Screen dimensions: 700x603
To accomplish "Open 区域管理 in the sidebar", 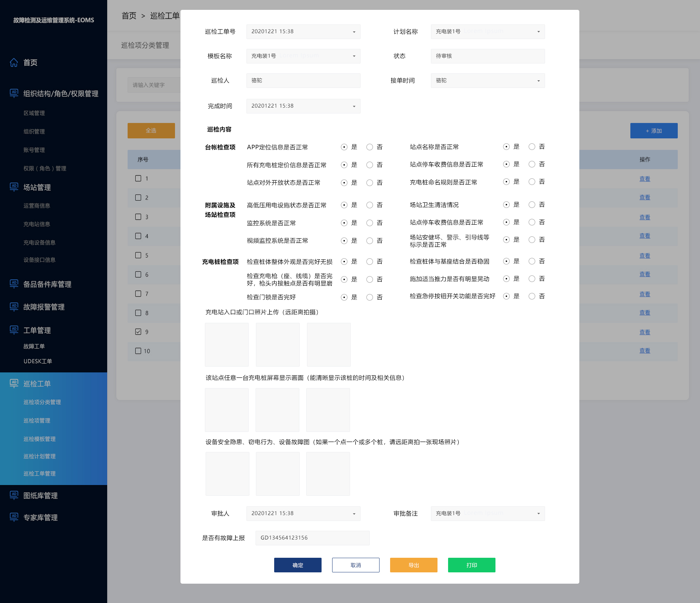I will point(34,113).
